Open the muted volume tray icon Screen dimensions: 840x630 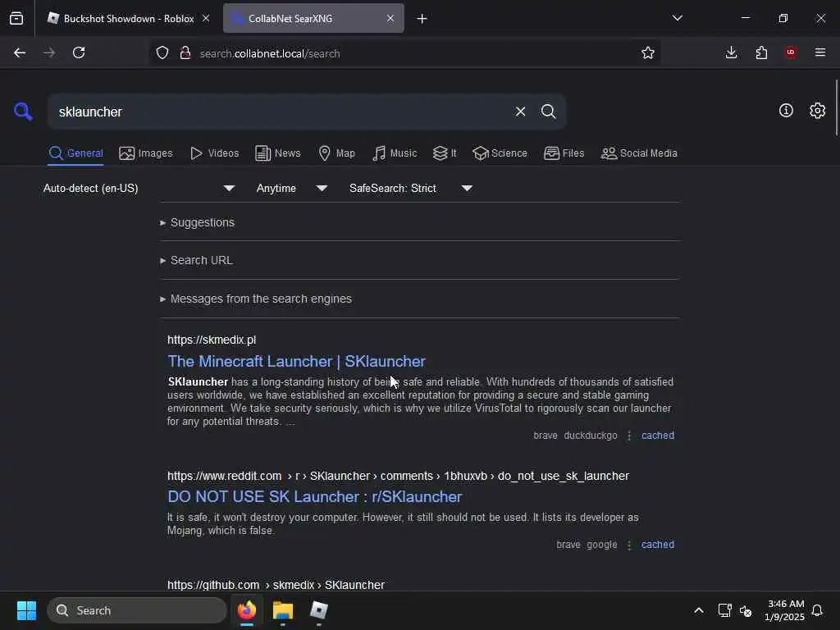[x=745, y=610]
